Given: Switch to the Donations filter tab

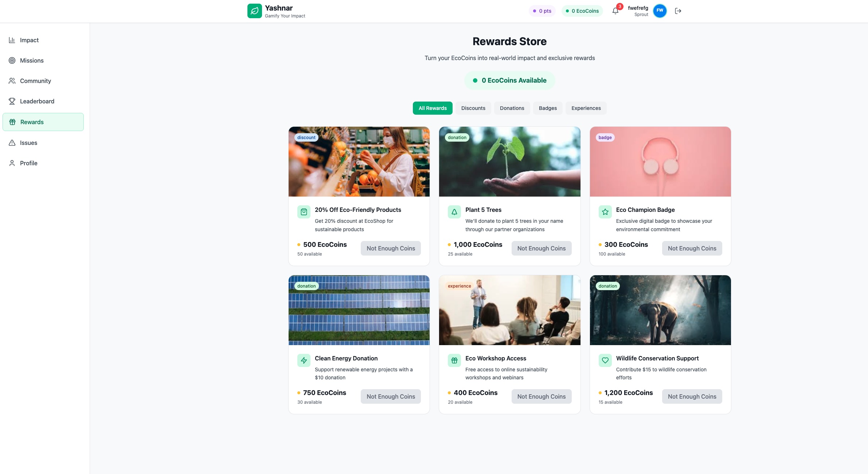Looking at the screenshot, I should (x=512, y=108).
